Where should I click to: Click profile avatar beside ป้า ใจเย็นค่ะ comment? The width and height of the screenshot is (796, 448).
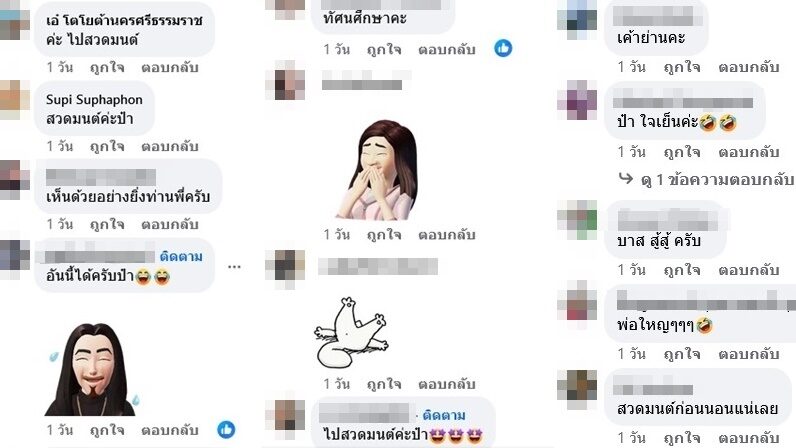pyautogui.click(x=577, y=100)
